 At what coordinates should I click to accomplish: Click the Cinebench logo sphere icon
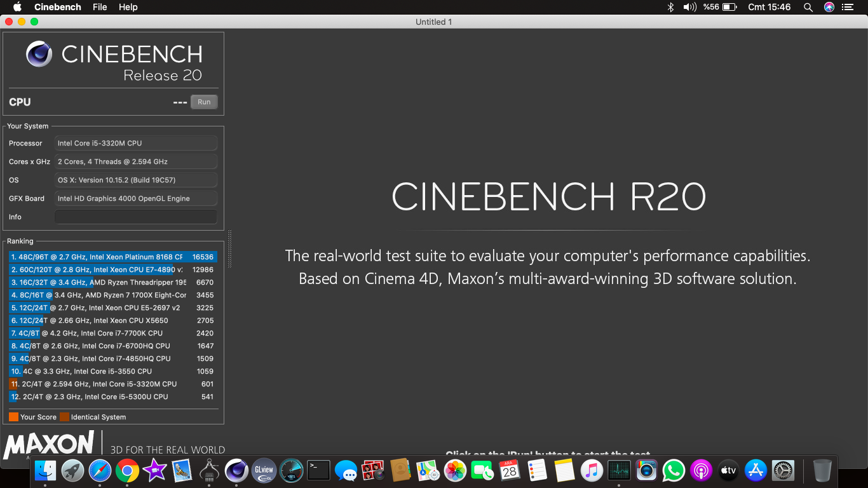[39, 54]
